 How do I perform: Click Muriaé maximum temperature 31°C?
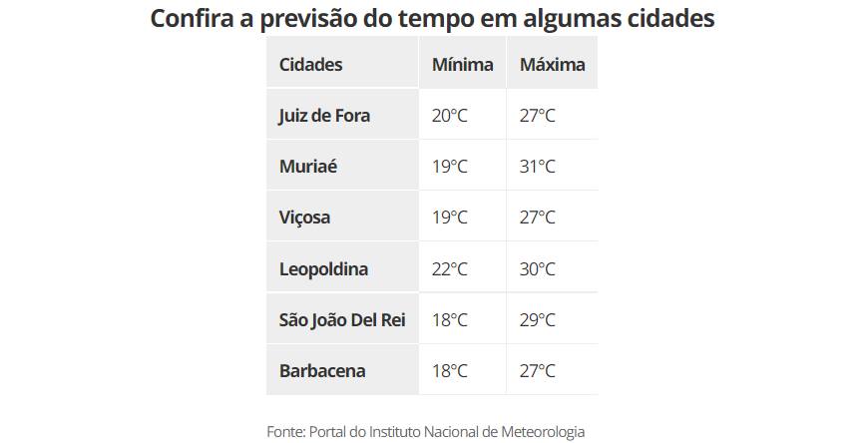(x=537, y=167)
